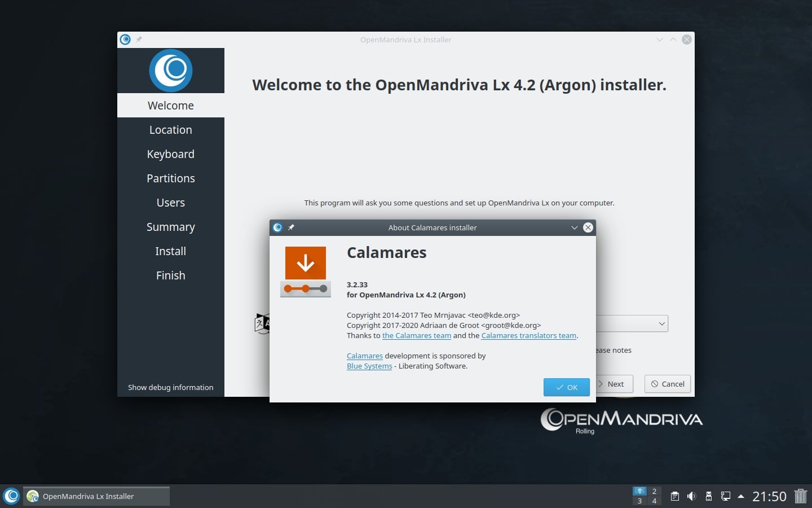Select the Welcome step in sidebar
Viewport: 812px width, 508px height.
click(171, 106)
